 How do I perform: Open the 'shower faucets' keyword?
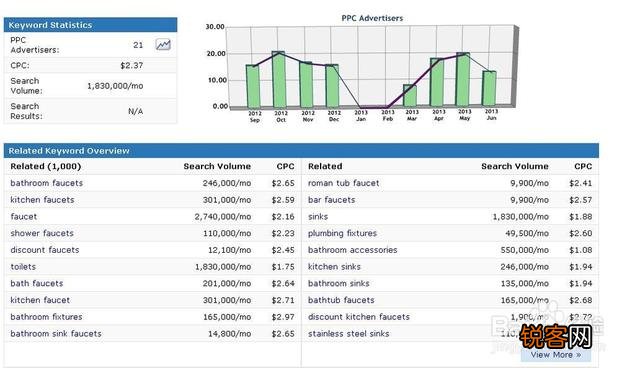pyautogui.click(x=42, y=233)
